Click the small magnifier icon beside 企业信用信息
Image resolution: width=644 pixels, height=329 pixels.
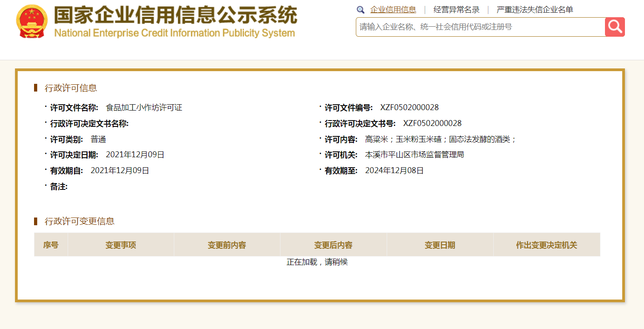[361, 10]
